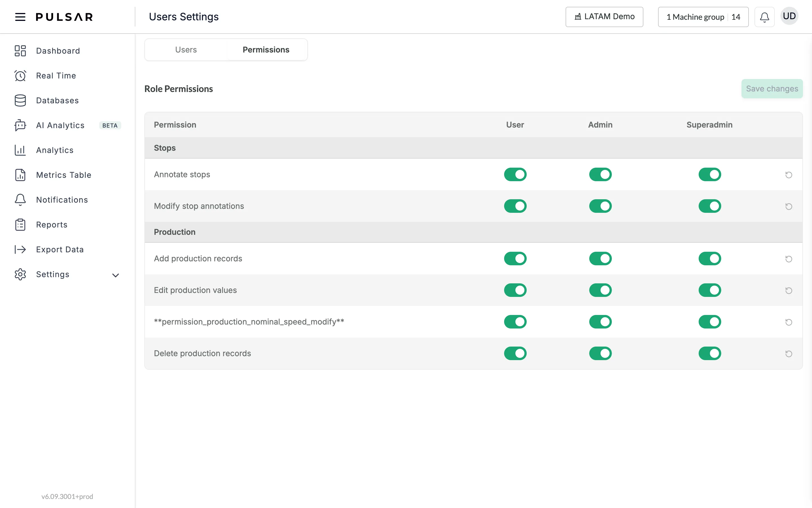Viewport: 812px width, 508px height.
Task: Open the UD user avatar
Action: (x=789, y=16)
